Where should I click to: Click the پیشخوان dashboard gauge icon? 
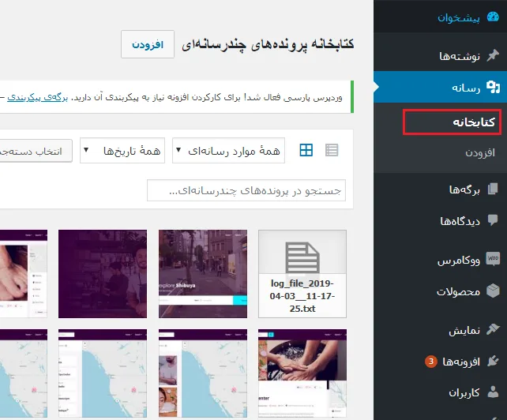pyautogui.click(x=493, y=17)
